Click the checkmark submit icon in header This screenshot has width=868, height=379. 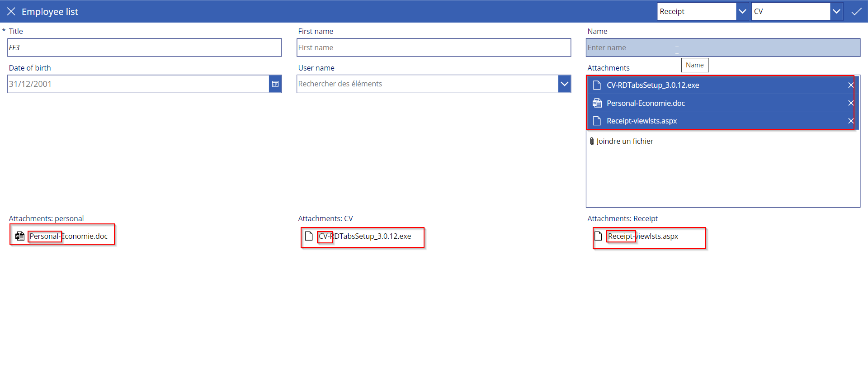[x=856, y=12]
